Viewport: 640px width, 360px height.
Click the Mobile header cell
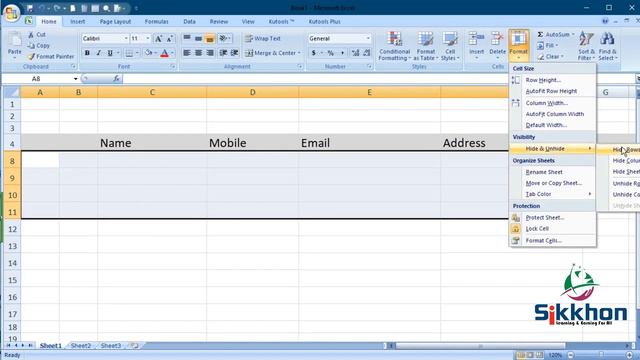(x=253, y=143)
